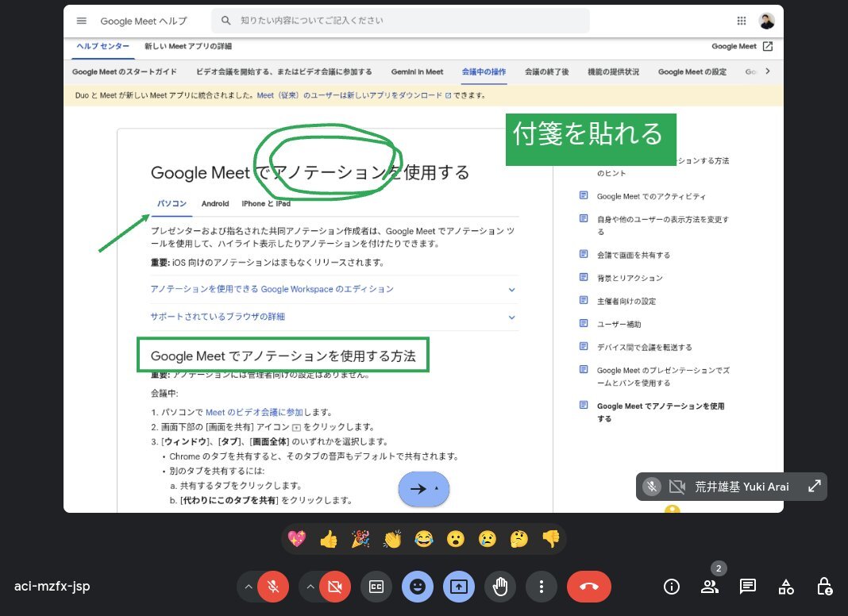The width and height of the screenshot is (848, 616).
Task: Open the Google Meet の設定 topic
Action: click(692, 72)
